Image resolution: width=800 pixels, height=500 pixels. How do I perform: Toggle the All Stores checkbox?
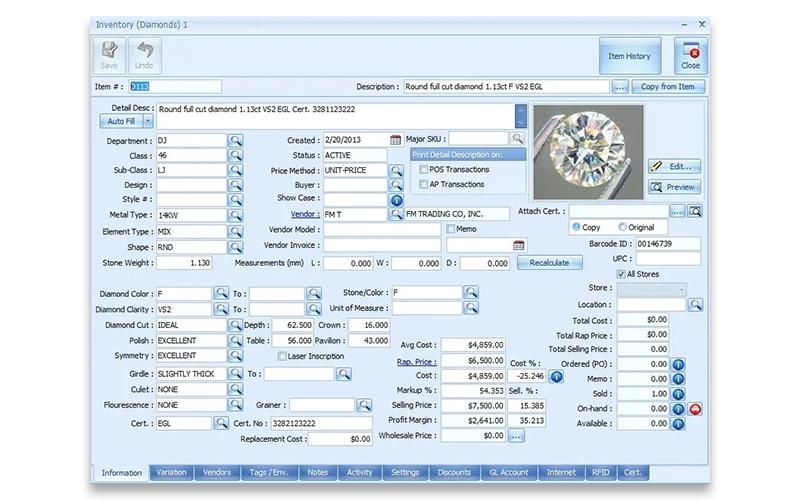click(x=621, y=274)
